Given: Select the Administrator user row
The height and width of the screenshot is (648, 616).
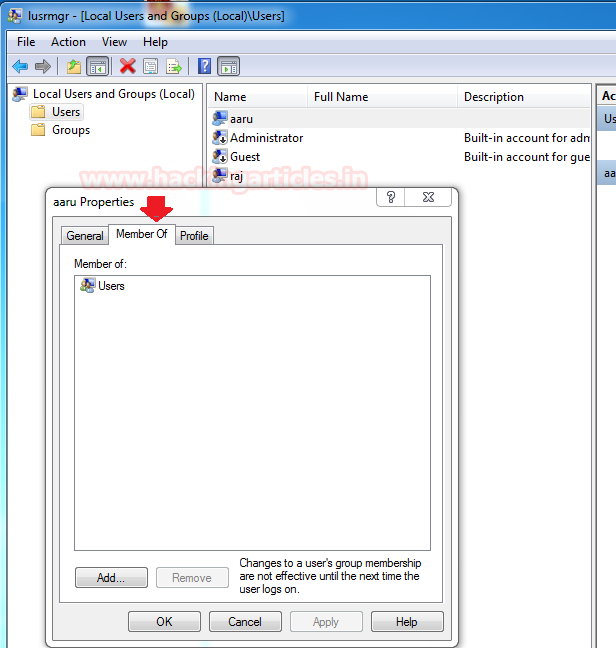Looking at the screenshot, I should [400, 137].
